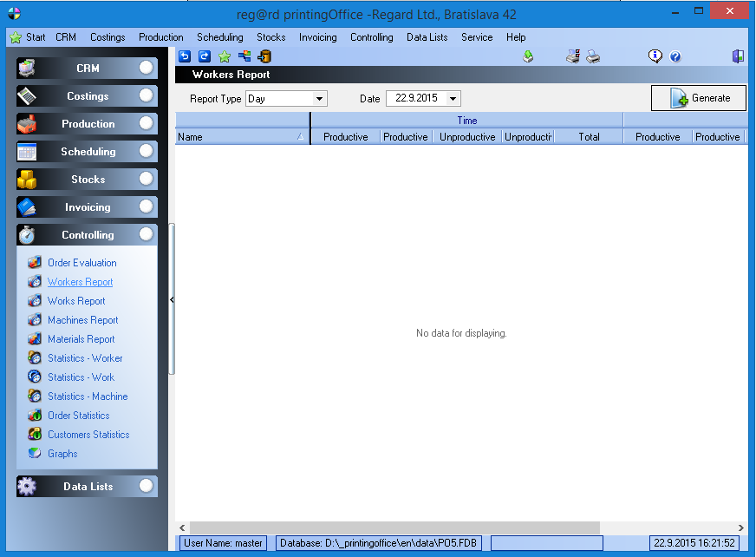Open the Date picker dropdown arrow

pyautogui.click(x=453, y=99)
